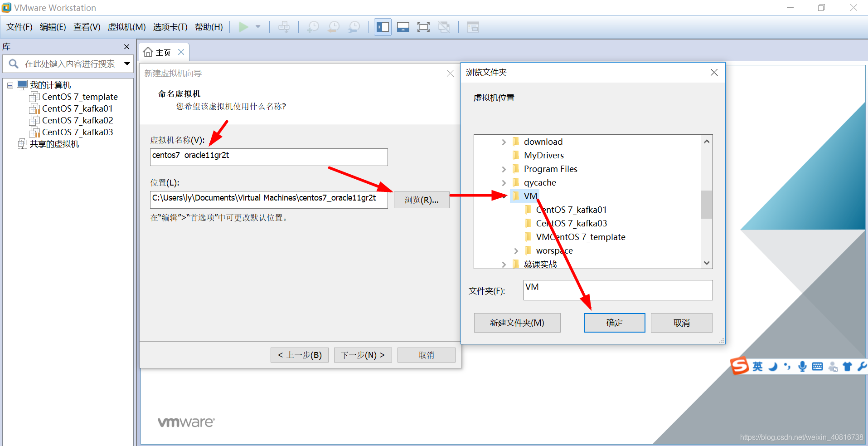Click the 位置 path text field
868x446 pixels.
click(269, 200)
